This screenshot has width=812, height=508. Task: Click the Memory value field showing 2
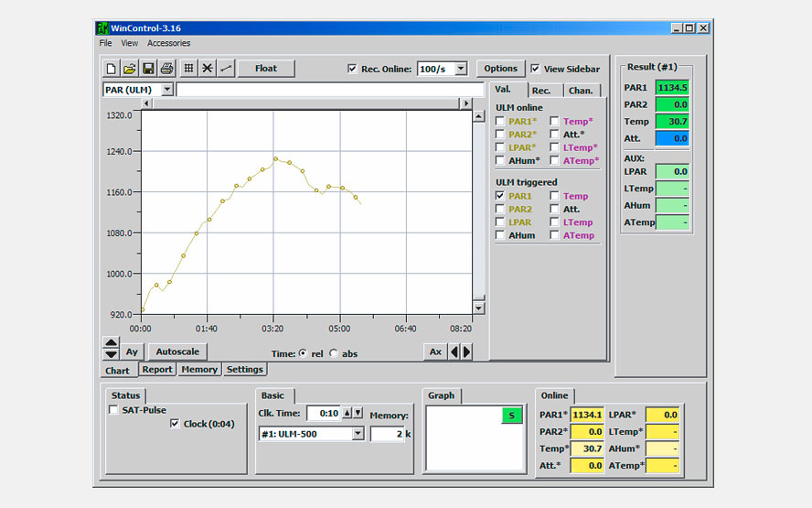(388, 434)
